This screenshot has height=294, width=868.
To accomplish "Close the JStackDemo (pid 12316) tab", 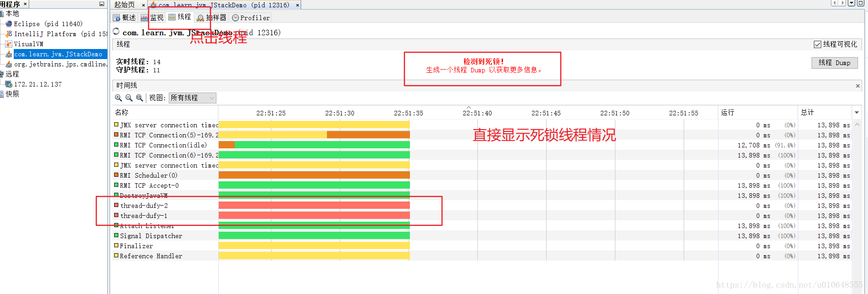I will click(298, 5).
